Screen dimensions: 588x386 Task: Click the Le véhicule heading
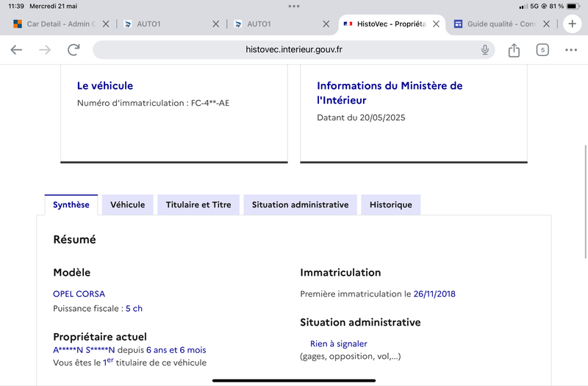[105, 86]
